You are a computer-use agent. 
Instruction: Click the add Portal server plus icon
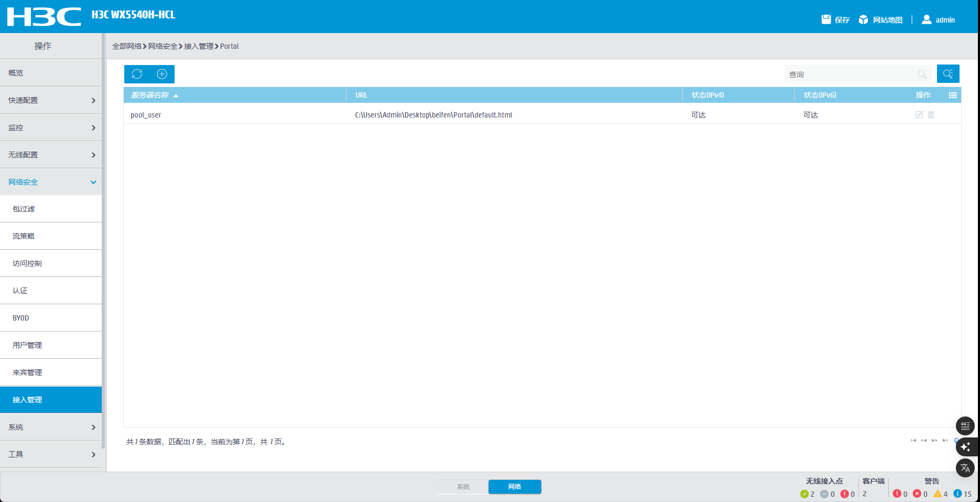(162, 74)
